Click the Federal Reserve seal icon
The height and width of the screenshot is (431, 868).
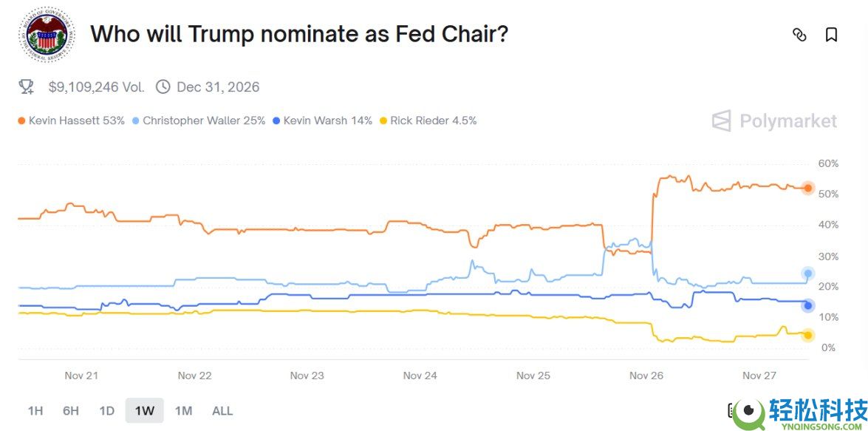click(x=47, y=35)
